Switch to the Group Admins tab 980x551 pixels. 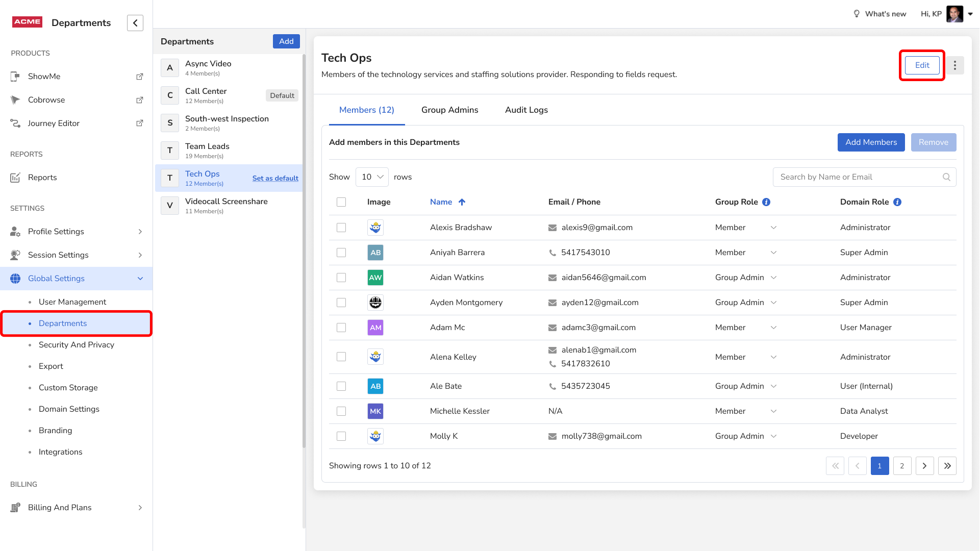[x=449, y=110]
